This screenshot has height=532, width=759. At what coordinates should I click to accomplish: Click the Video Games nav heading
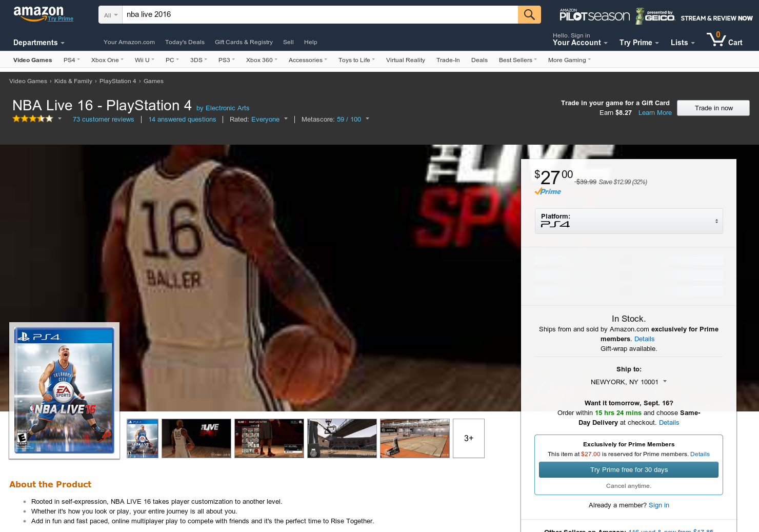[x=33, y=60]
